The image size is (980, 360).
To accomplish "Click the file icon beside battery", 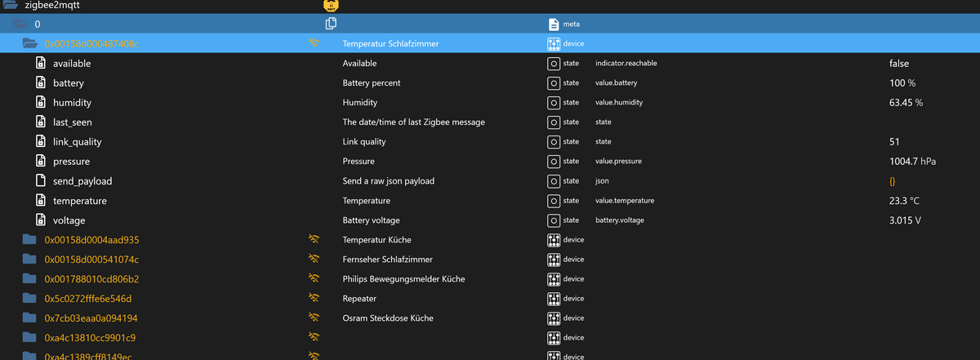I will pyautogui.click(x=40, y=82).
